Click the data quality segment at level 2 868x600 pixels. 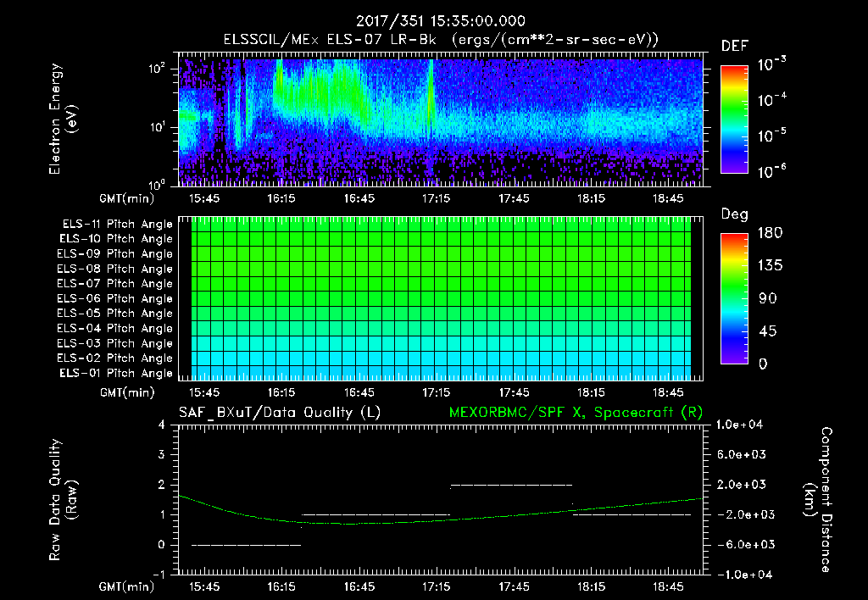point(511,486)
